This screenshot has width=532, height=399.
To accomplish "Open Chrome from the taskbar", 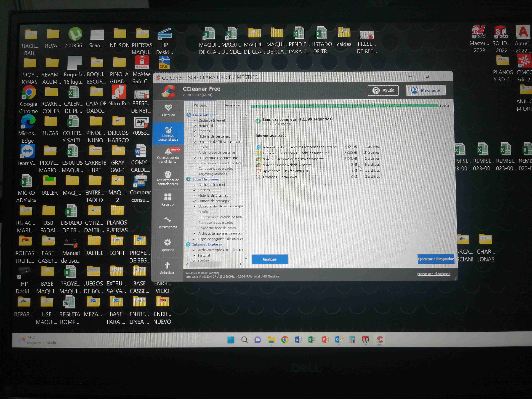I will point(285,340).
